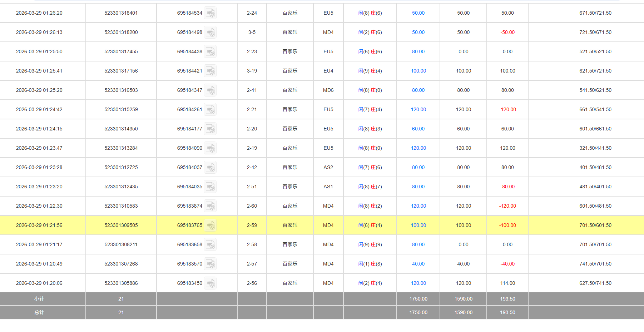The height and width of the screenshot is (332, 644).
Task: Click the 小计 subtotal row label
Action: (x=39, y=299)
